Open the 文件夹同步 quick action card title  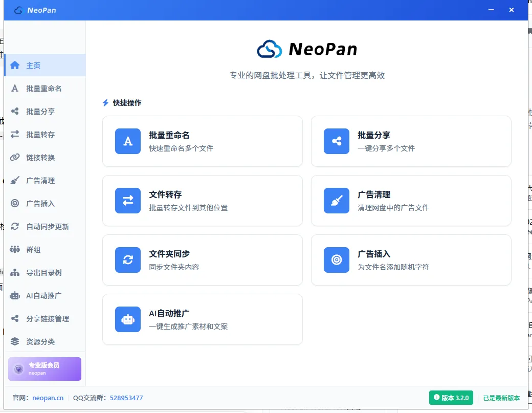click(169, 254)
